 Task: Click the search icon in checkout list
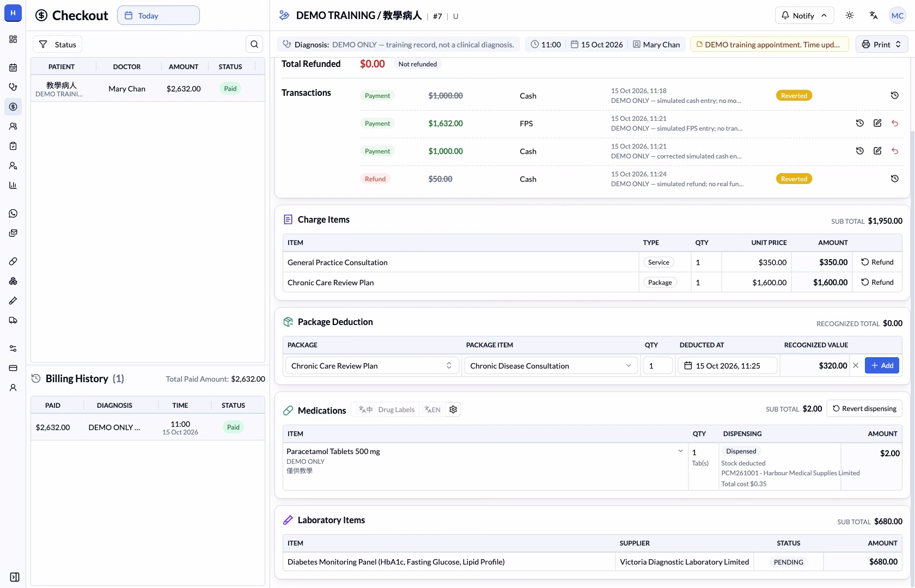(x=254, y=44)
